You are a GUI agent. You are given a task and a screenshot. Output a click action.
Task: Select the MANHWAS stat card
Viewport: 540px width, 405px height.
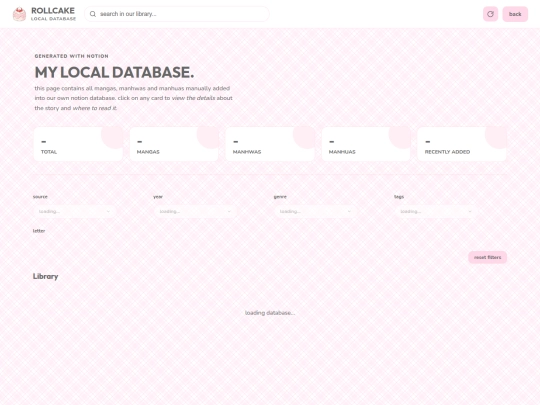click(270, 144)
